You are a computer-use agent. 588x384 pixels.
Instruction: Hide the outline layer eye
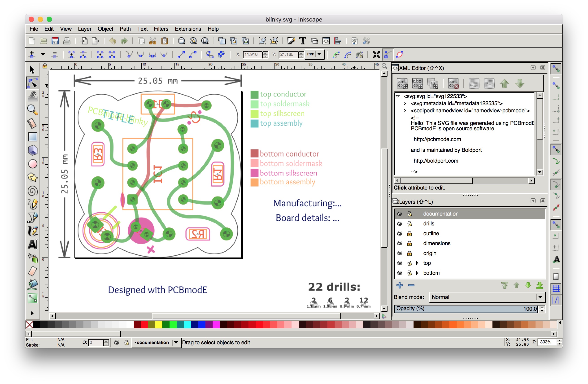[399, 233]
